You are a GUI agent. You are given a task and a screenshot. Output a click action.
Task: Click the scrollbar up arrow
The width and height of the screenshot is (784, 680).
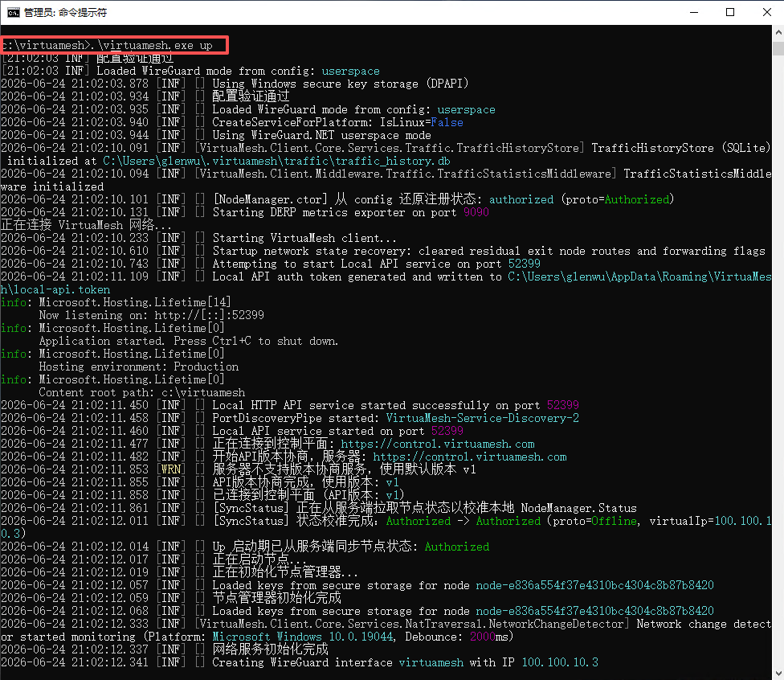(778, 32)
